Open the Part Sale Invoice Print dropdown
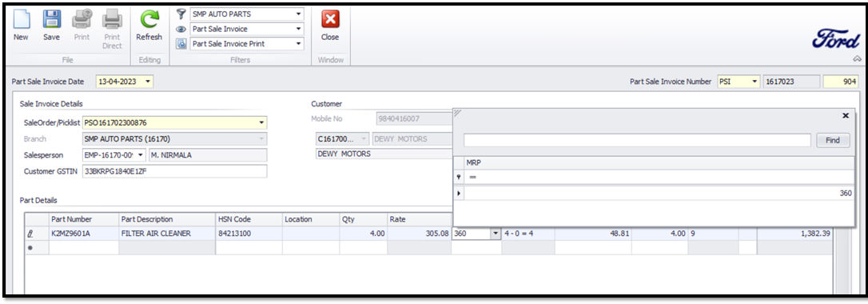 299,44
